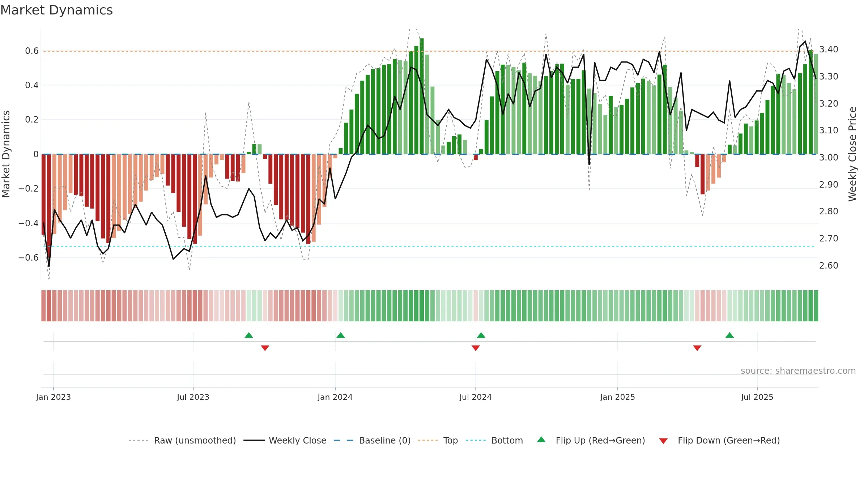The image size is (868, 488).
Task: Click the Jul 2025 x-axis label
Action: coord(757,397)
